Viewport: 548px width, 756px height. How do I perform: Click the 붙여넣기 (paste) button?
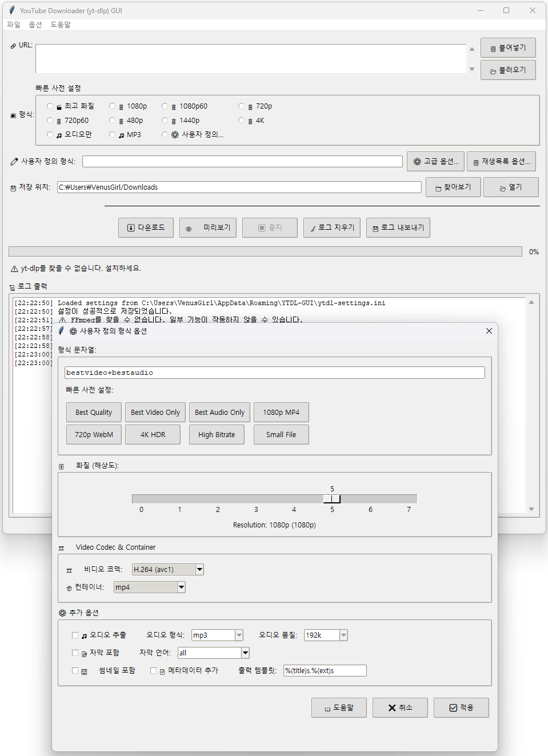(508, 48)
